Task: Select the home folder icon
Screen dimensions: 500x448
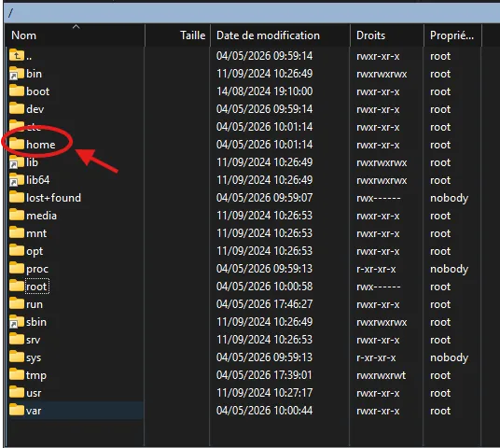Action: click(17, 145)
